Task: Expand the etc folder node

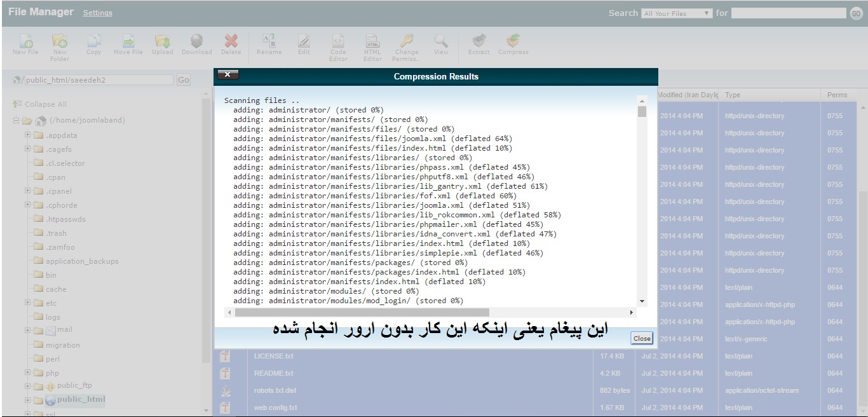Action: point(28,303)
